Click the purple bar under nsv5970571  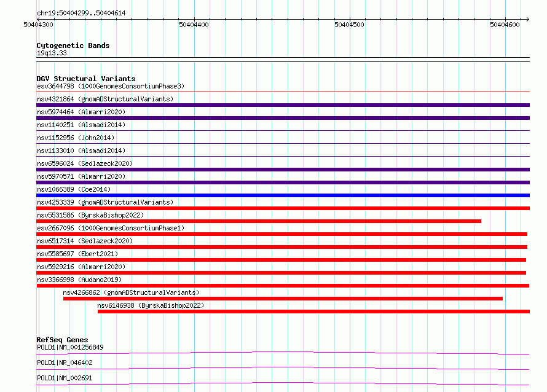tap(283, 182)
